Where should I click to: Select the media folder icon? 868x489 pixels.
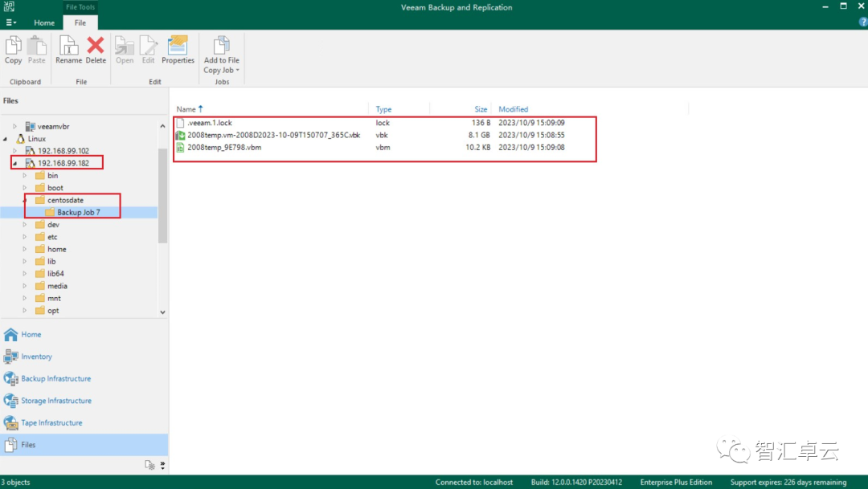pyautogui.click(x=40, y=286)
